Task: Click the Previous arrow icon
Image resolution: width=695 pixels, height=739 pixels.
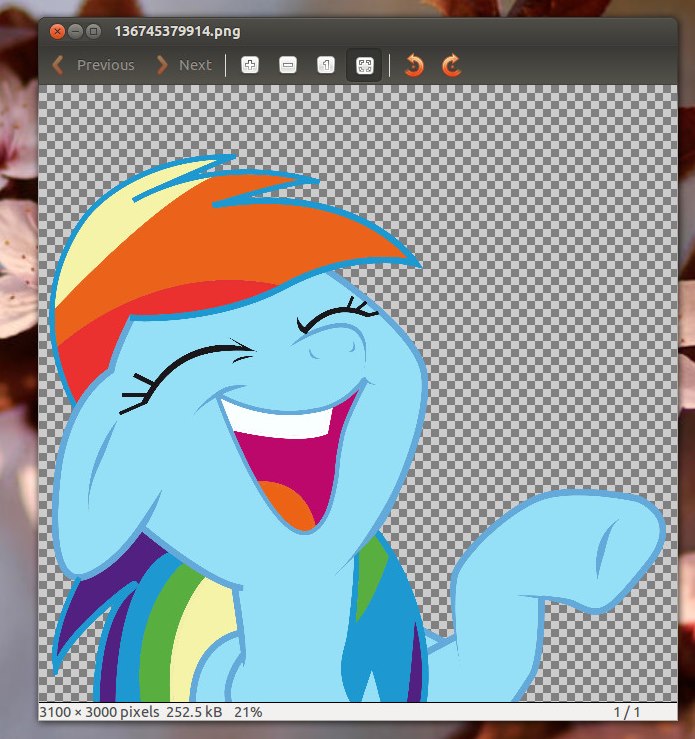Action: tap(58, 65)
